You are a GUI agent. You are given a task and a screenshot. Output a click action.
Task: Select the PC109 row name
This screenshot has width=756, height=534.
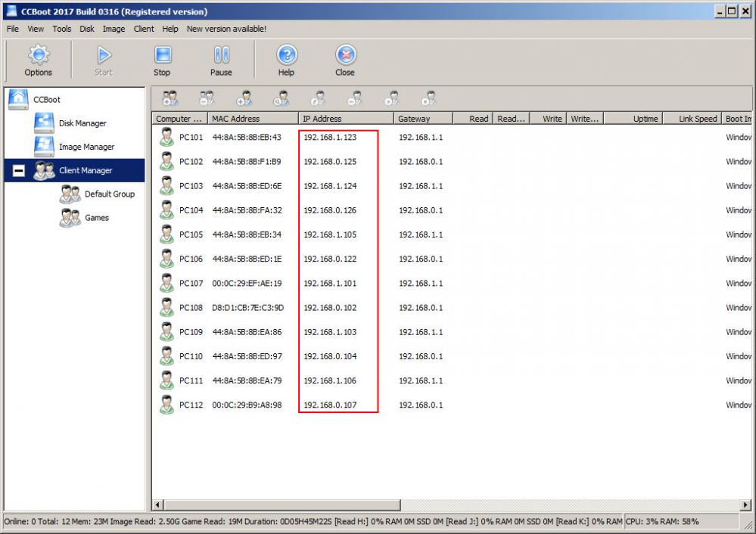coord(191,332)
